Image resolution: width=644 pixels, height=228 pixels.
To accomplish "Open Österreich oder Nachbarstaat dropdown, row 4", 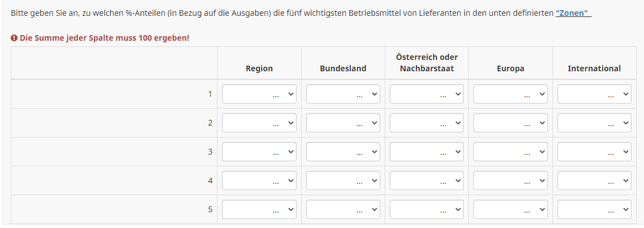I will (427, 181).
